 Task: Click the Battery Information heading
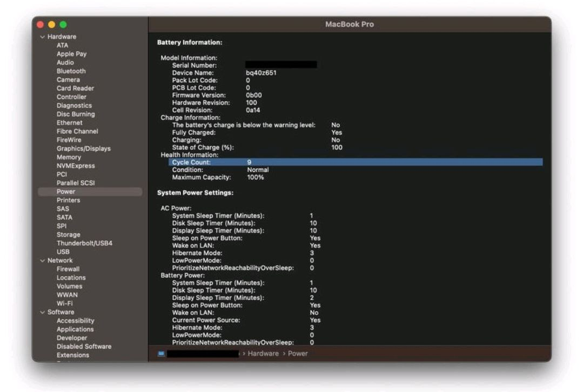[x=190, y=42]
